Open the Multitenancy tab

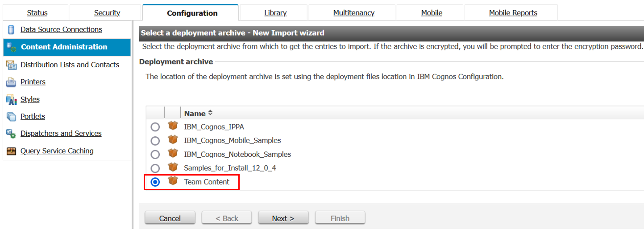353,13
